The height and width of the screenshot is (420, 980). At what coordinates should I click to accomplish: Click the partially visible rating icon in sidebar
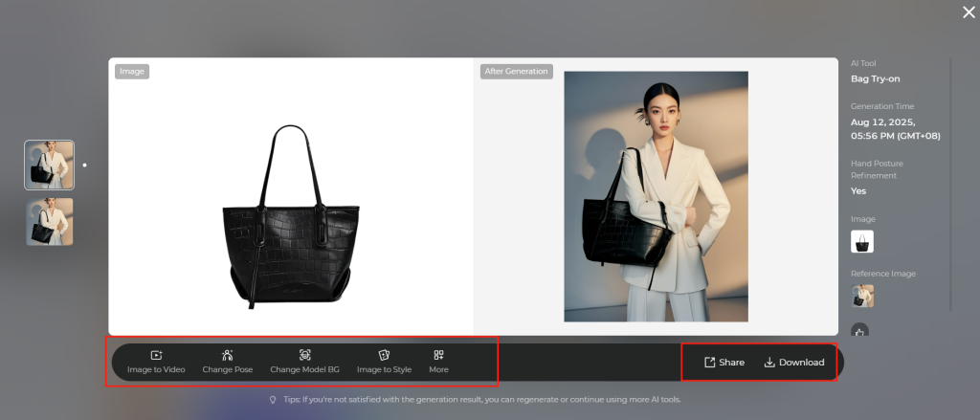pyautogui.click(x=859, y=330)
